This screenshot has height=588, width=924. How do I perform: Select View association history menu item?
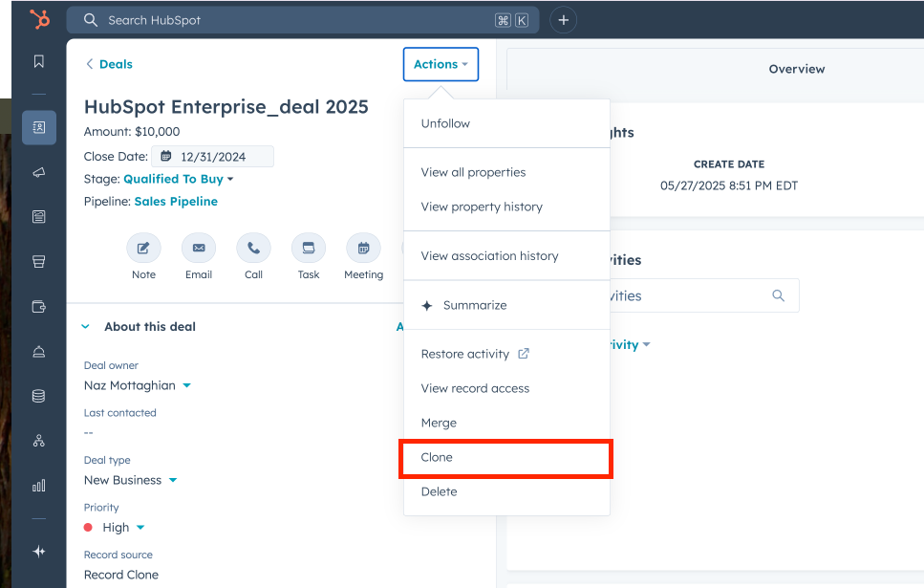point(506,255)
